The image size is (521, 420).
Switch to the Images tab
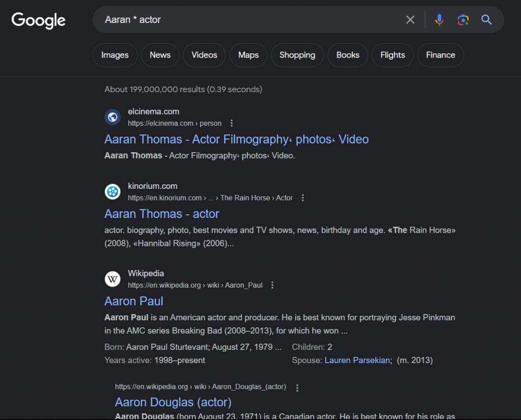pos(115,55)
